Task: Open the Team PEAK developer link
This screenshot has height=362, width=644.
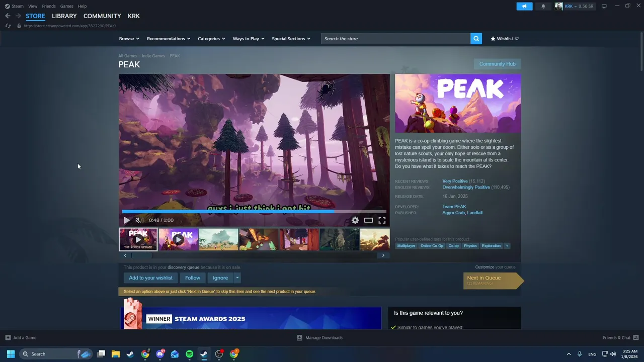Action: tap(454, 207)
